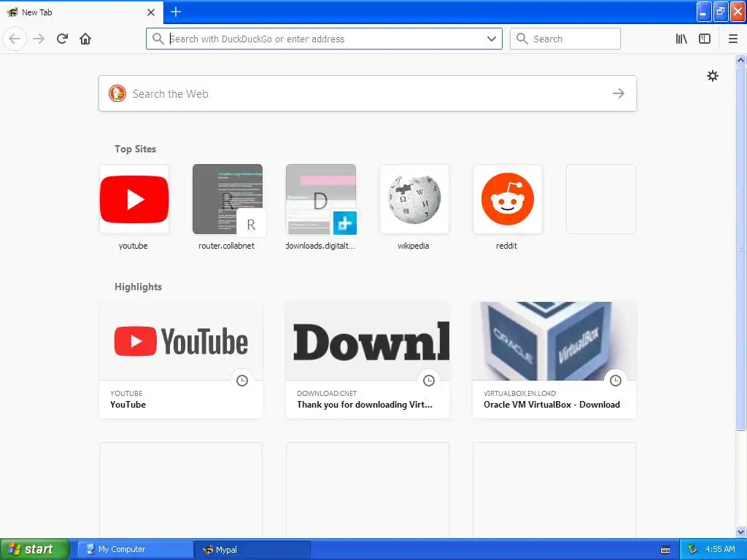The image size is (747, 560).
Task: Open the reddit top site tile
Action: [508, 199]
